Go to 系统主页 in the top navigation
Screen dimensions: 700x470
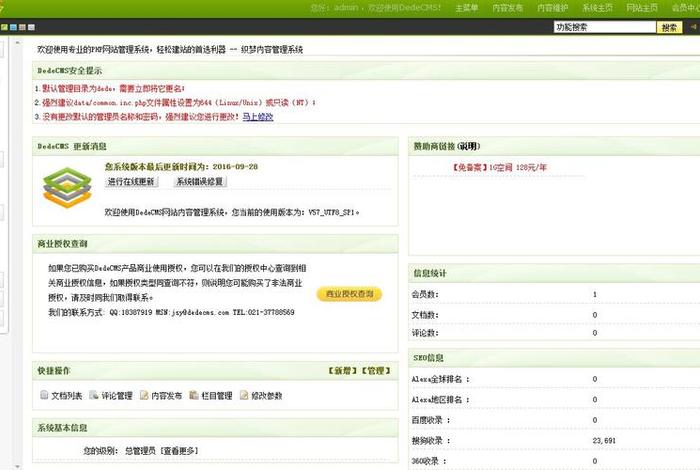(x=597, y=8)
